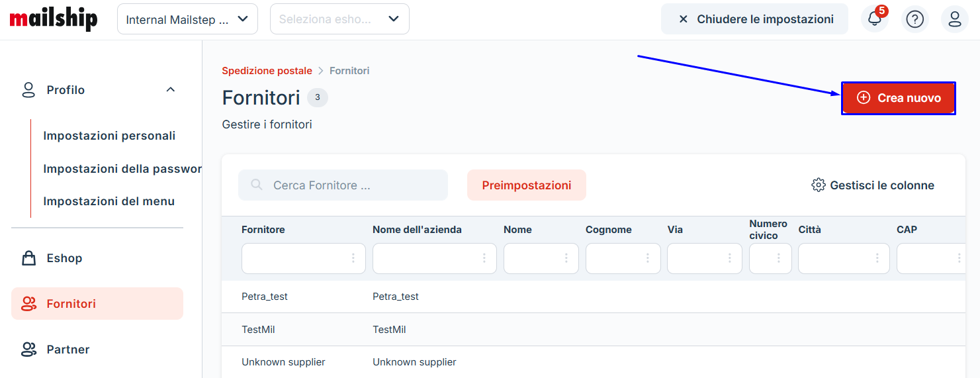This screenshot has height=378, width=980.
Task: Select Impostazioni personali in sidebar
Action: coord(109,136)
